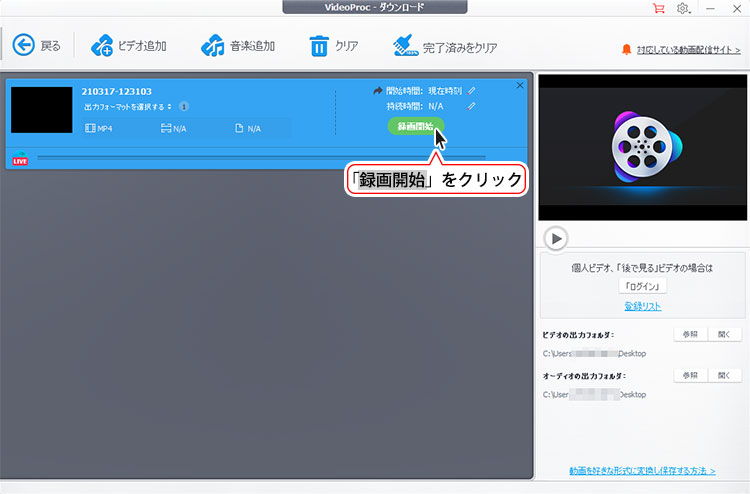Open 動画を好きな形式に変換し保存する方法 link

click(642, 471)
